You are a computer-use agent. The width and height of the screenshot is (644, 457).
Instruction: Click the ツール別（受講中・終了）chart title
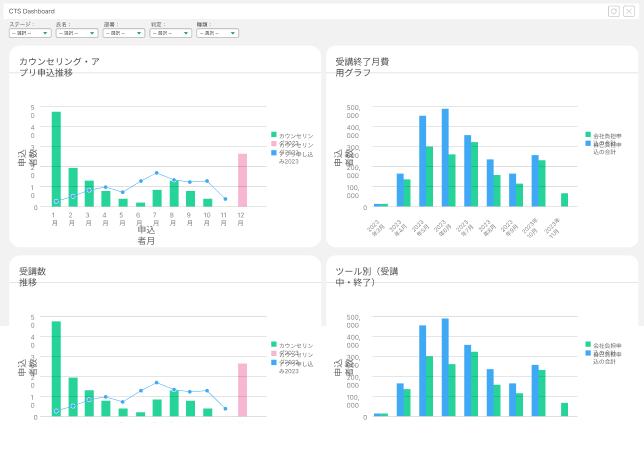[x=367, y=277]
